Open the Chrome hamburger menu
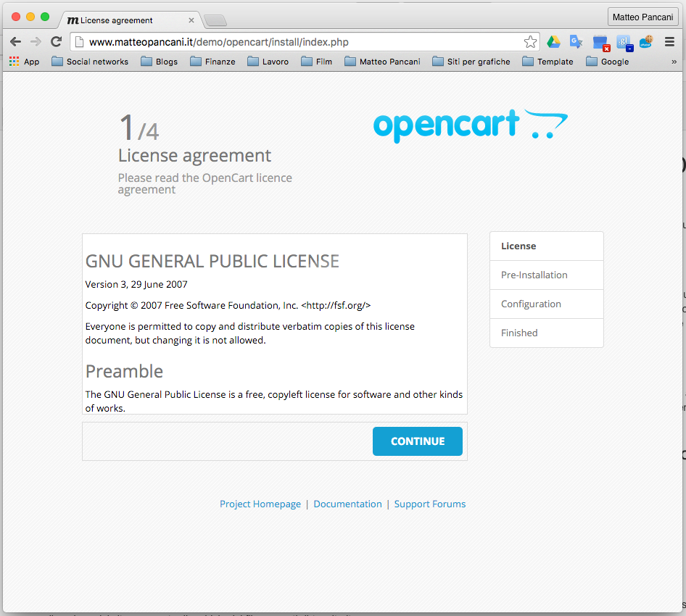 coord(669,42)
